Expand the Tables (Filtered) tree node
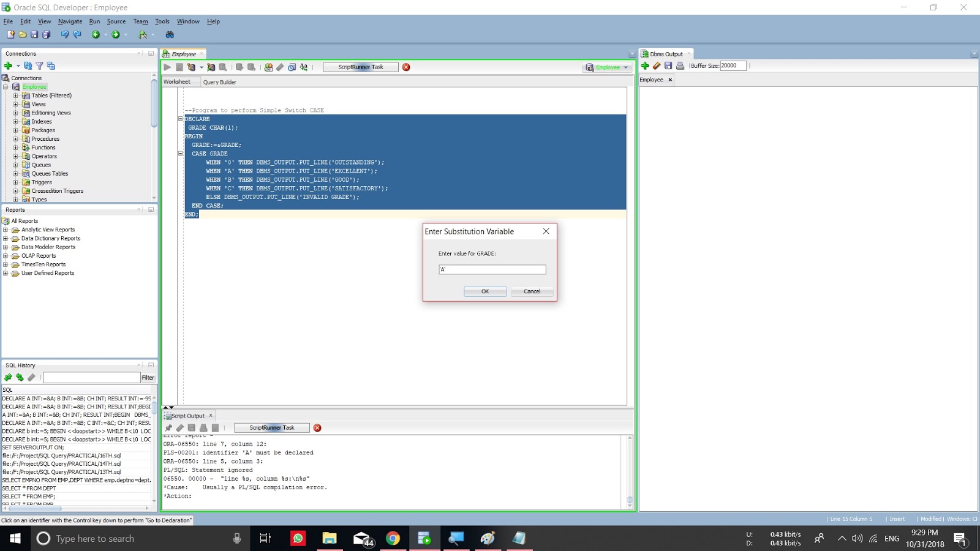The image size is (980, 551). pyautogui.click(x=16, y=96)
